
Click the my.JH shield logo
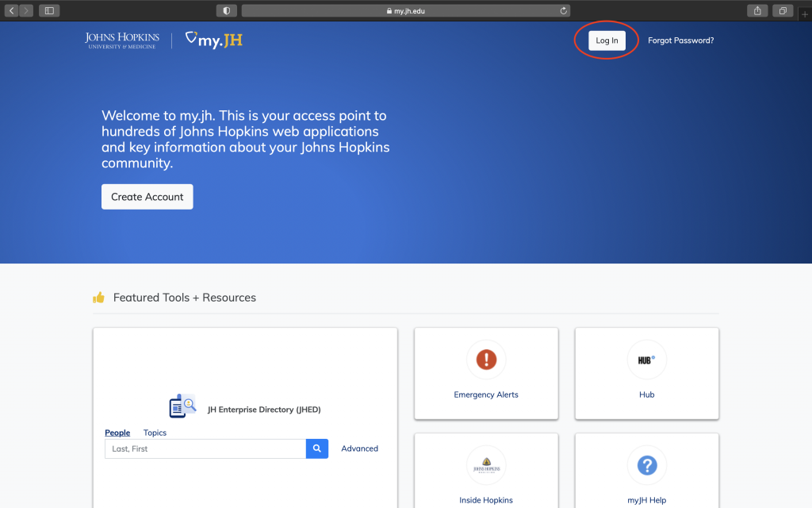tap(214, 40)
